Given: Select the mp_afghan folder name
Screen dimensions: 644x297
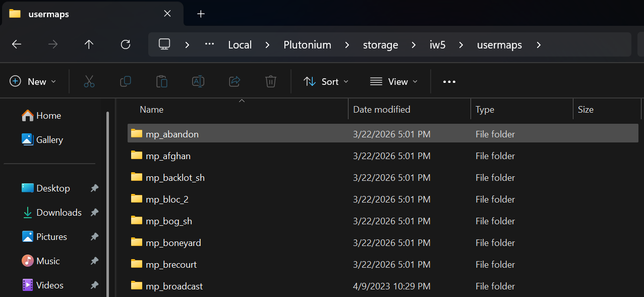Looking at the screenshot, I should pyautogui.click(x=168, y=156).
